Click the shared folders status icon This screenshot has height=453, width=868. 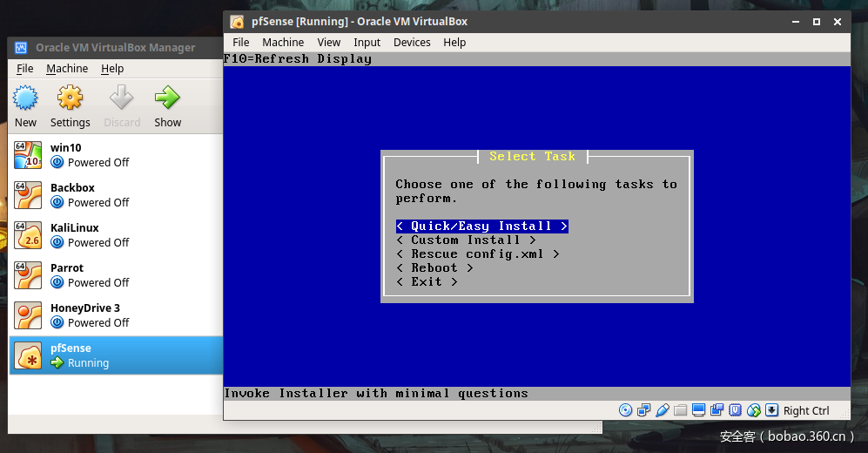point(681,410)
